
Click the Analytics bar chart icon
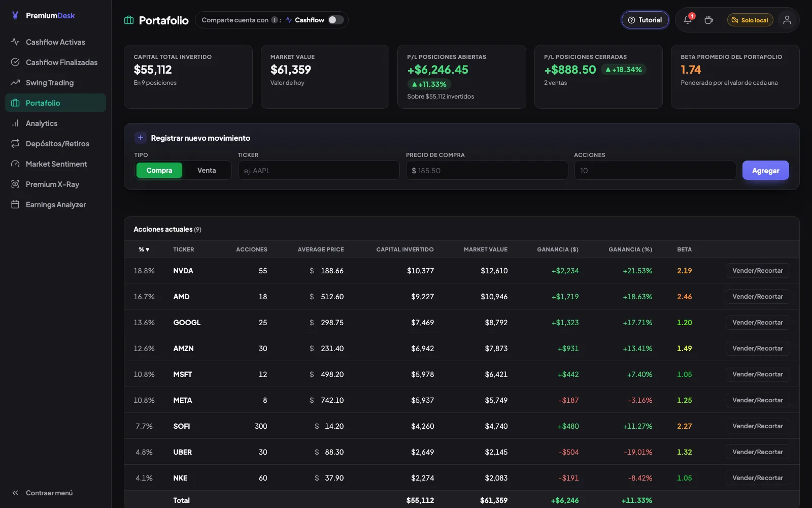point(15,123)
